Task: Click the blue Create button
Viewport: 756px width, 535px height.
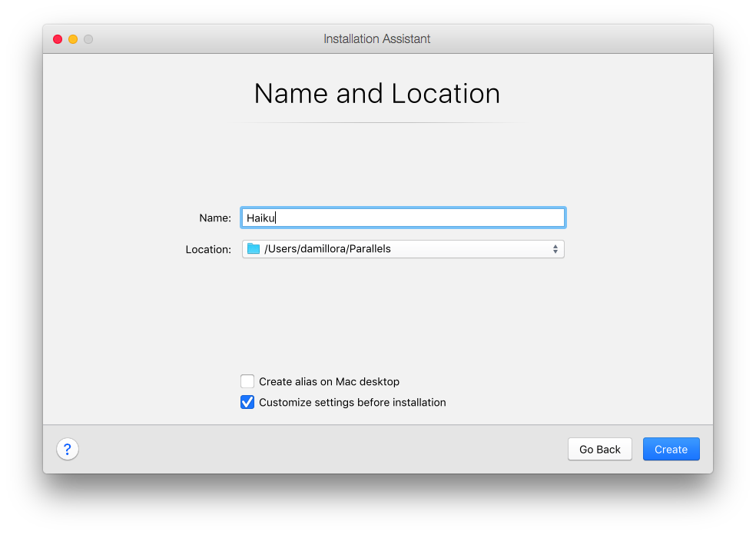Action: coord(671,449)
